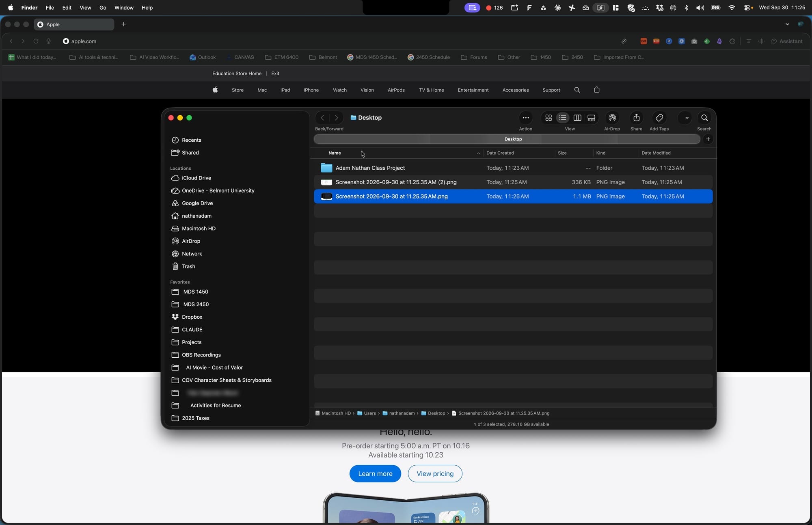This screenshot has width=812, height=525.
Task: Add a new Finder tab
Action: tap(708, 139)
